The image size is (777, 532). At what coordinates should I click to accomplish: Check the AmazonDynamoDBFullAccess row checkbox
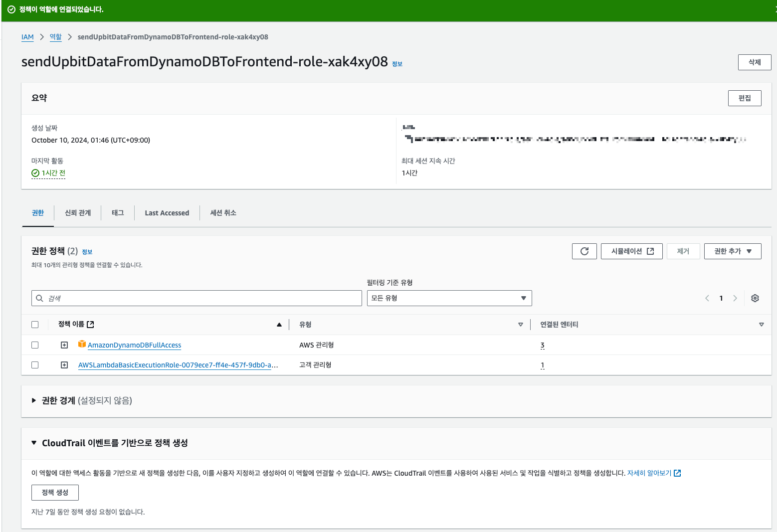[35, 345]
